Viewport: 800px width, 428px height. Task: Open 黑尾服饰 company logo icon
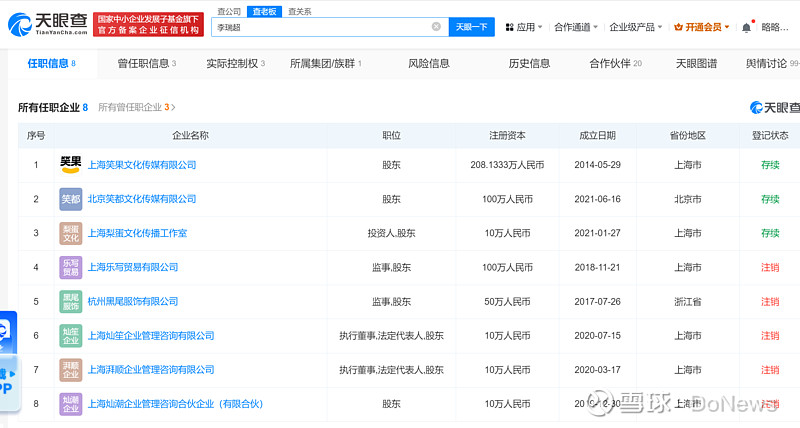click(x=70, y=301)
